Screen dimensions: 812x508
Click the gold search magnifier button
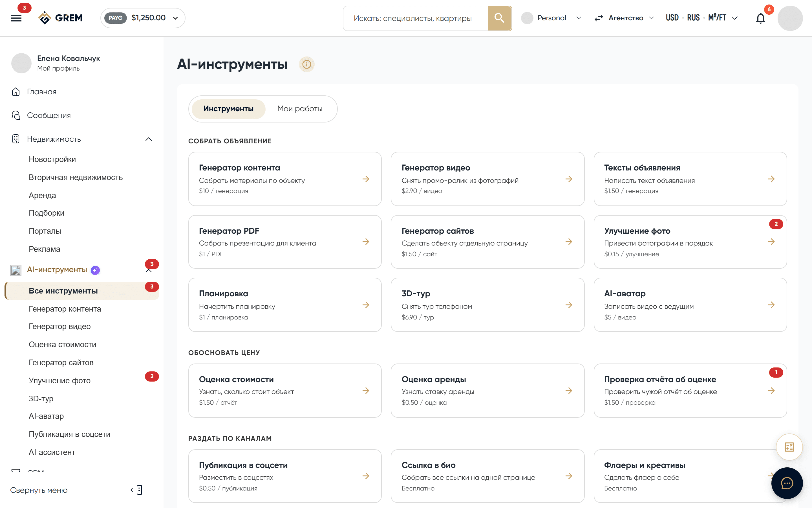pos(499,18)
